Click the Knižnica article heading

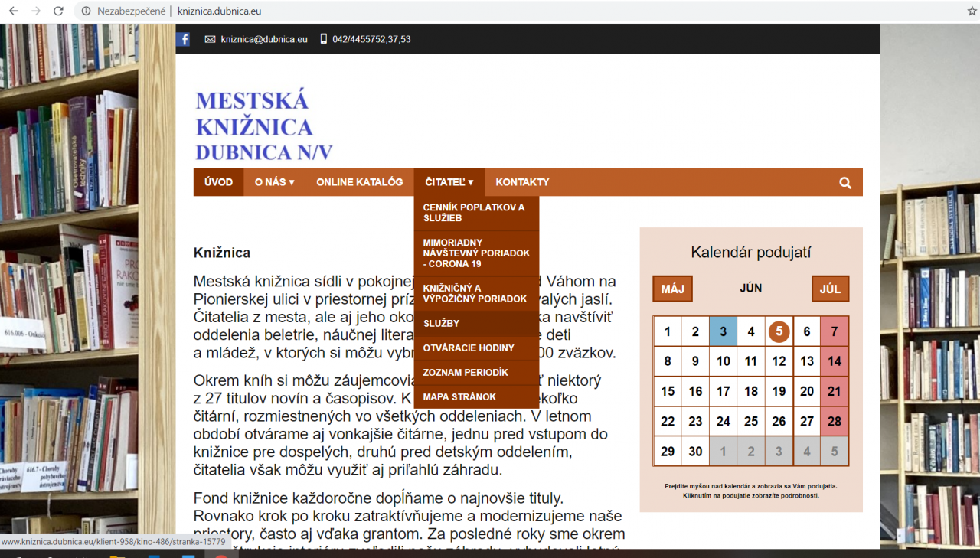(222, 253)
